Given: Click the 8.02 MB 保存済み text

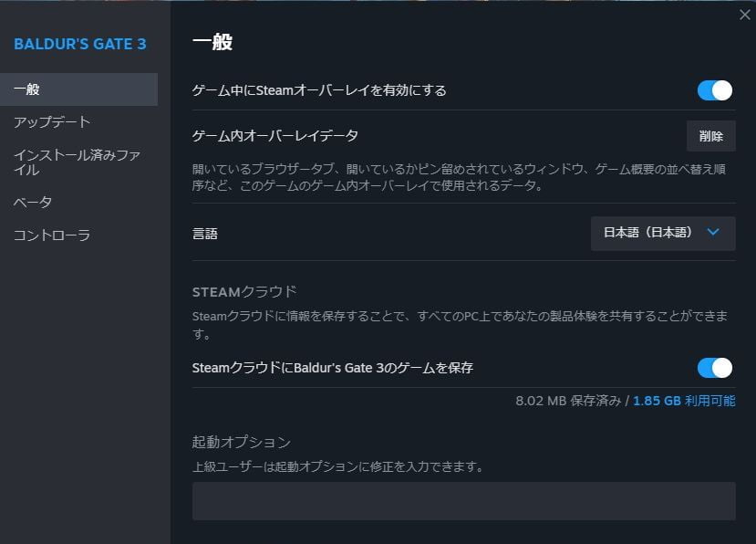Looking at the screenshot, I should tap(568, 401).
